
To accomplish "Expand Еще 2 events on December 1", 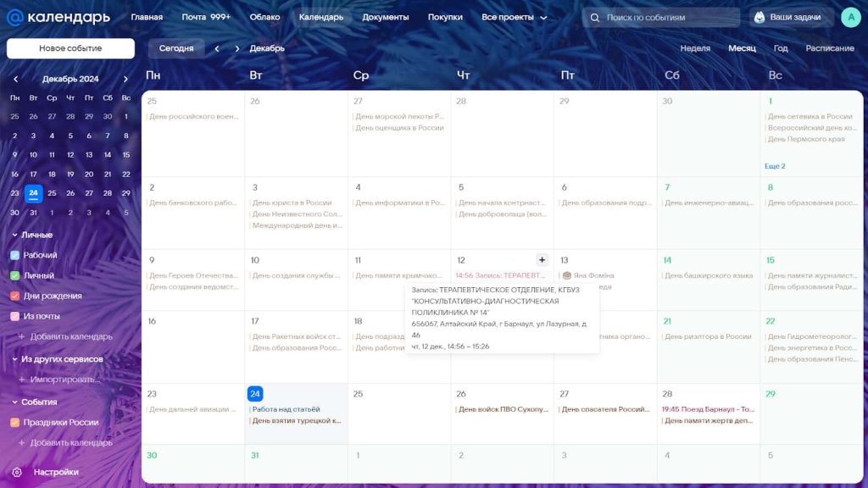I will click(775, 166).
